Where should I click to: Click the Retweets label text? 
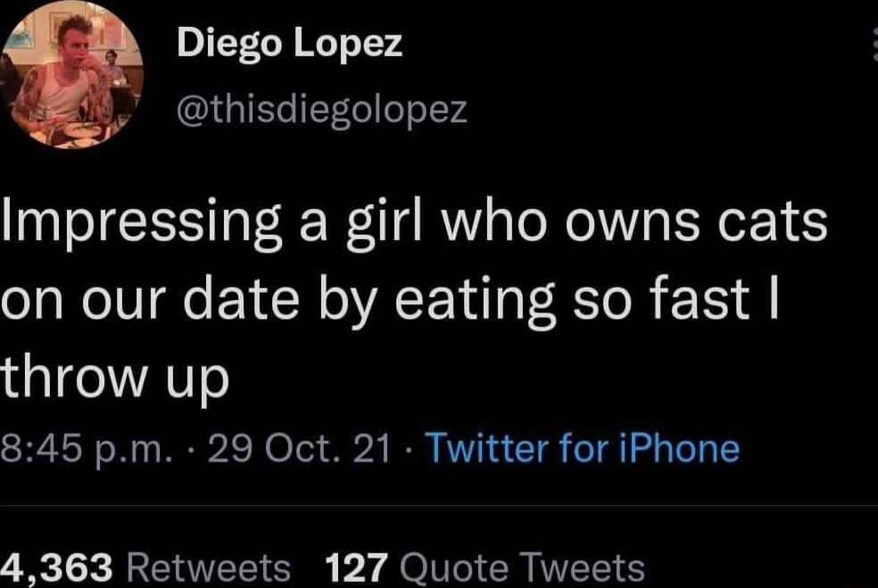(205, 565)
